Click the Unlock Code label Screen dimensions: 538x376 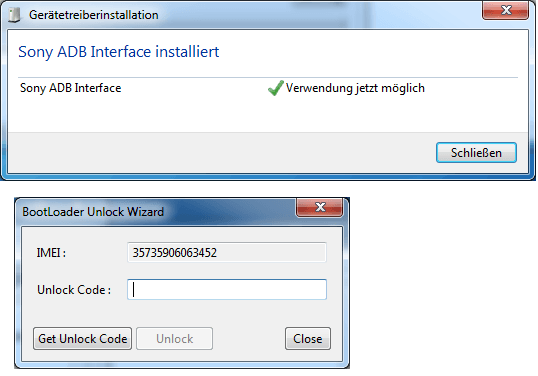74,290
